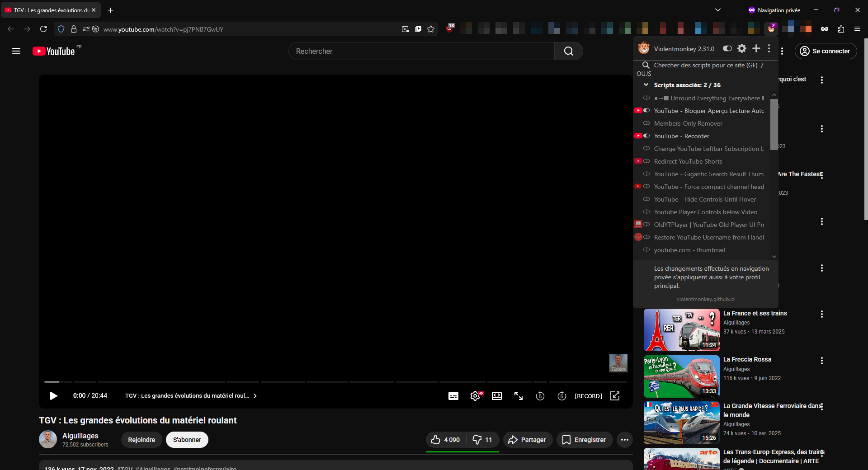
Task: Click the plus icon to create new script
Action: pos(756,48)
